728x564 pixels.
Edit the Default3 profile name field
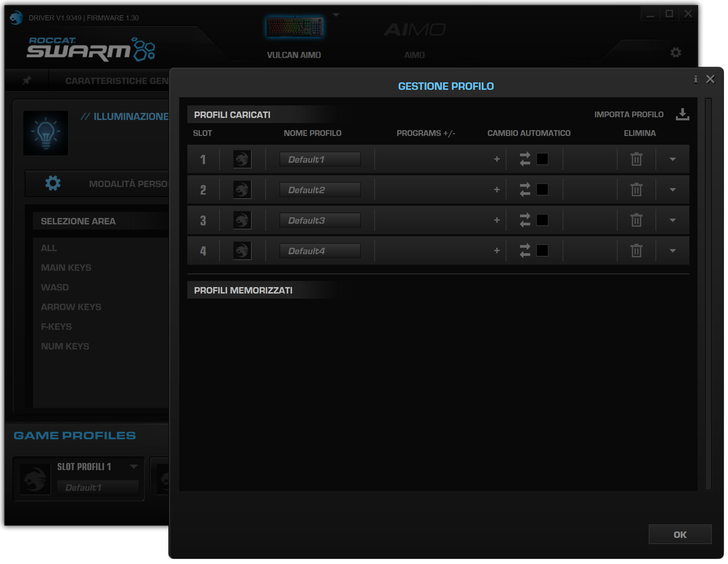point(320,220)
